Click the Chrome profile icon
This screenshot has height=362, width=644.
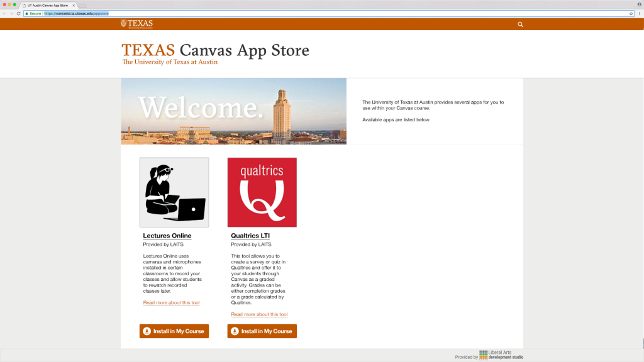tap(640, 5)
